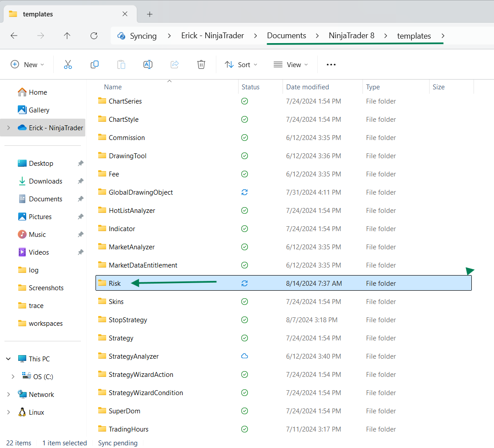Navigate to NinjaTrader 8 breadcrumb
494x448 pixels.
tap(351, 36)
